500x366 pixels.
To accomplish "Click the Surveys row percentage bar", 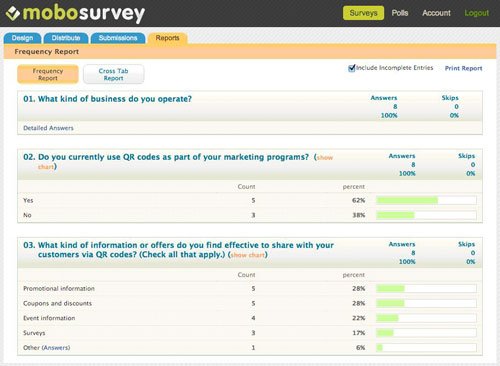I will 426,333.
